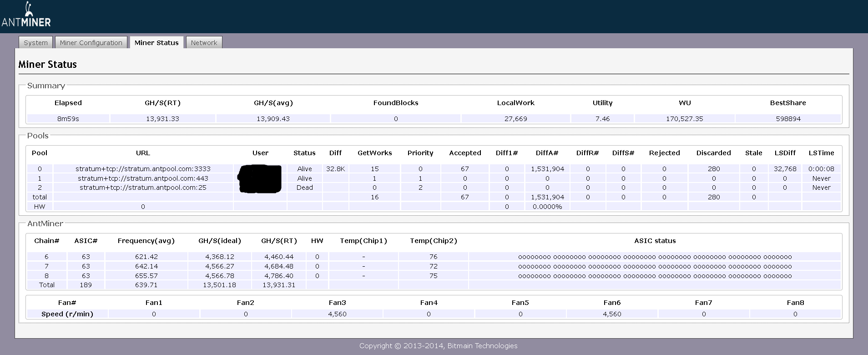Image resolution: width=868 pixels, height=355 pixels.
Task: Click chain 7 realtime hashrate 4,684.48
Action: (x=279, y=266)
